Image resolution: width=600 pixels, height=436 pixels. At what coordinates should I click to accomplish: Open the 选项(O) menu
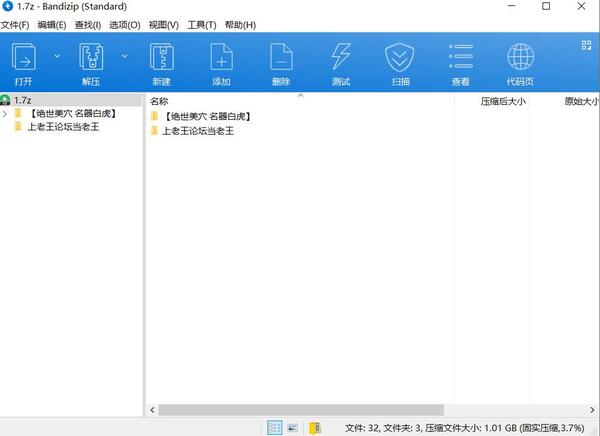pos(125,25)
